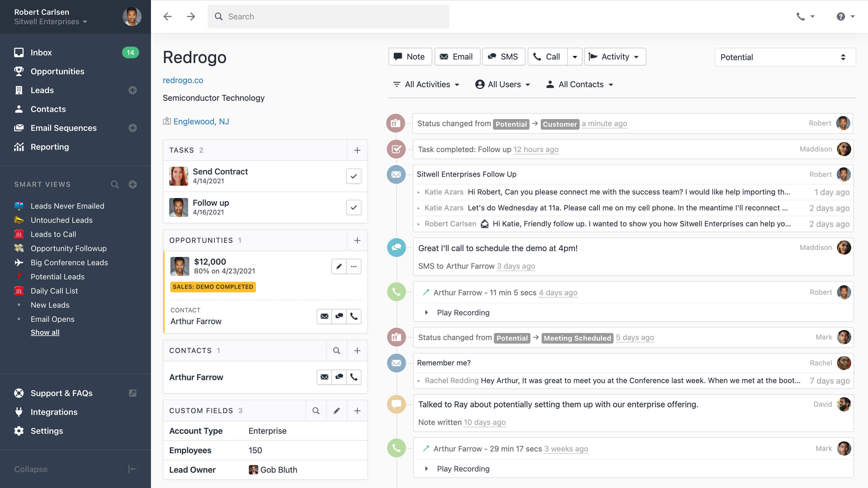
Task: Select Leads to Call smart view
Action: 53,234
